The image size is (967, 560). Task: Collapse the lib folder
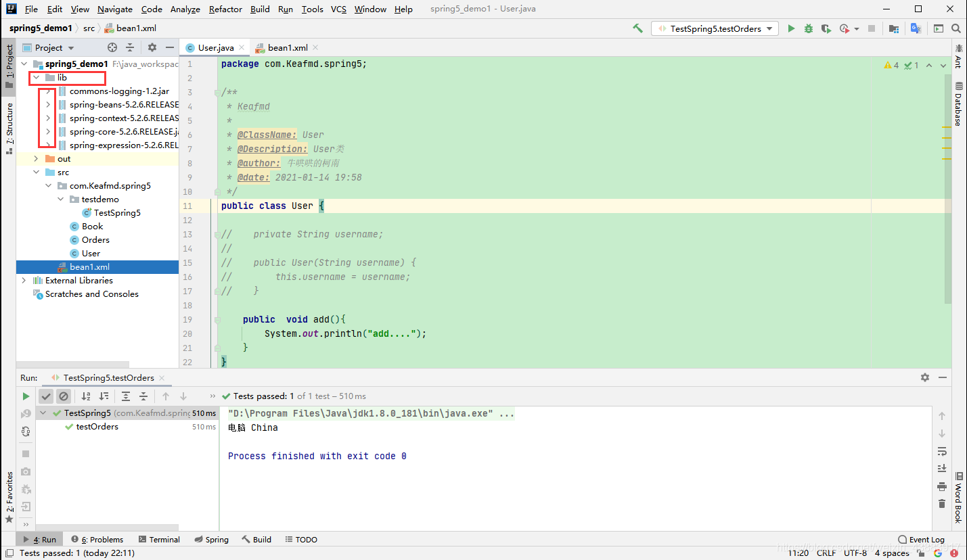click(x=36, y=78)
